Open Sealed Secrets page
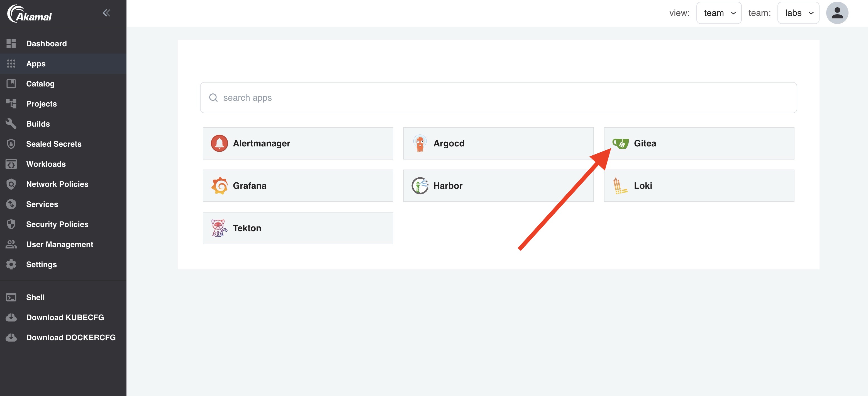The height and width of the screenshot is (396, 868). pyautogui.click(x=63, y=144)
